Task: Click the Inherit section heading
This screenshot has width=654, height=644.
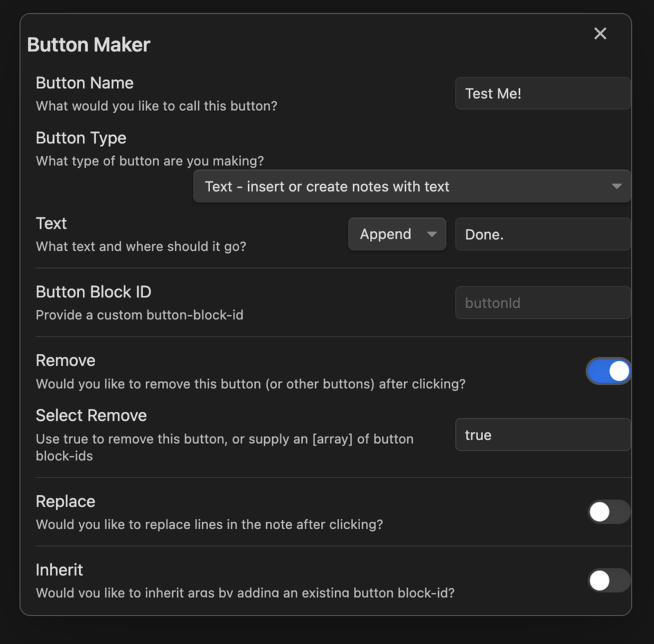Action: coord(59,570)
